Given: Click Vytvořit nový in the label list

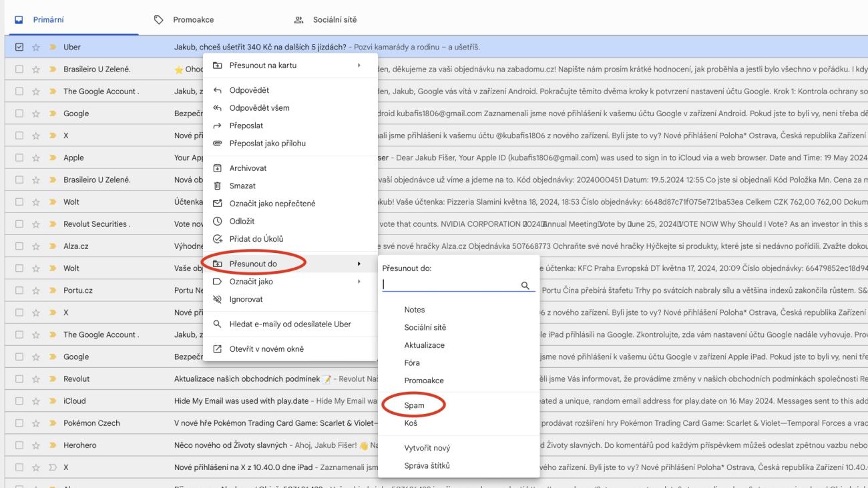Looking at the screenshot, I should [x=459, y=448].
